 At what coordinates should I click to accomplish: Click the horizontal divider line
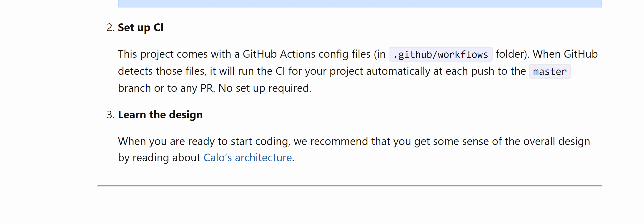349,186
